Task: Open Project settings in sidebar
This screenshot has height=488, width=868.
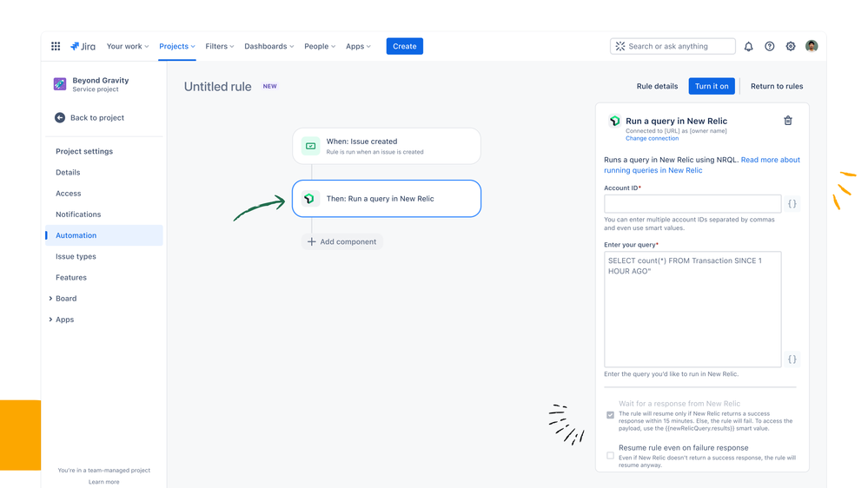Action: tap(84, 151)
